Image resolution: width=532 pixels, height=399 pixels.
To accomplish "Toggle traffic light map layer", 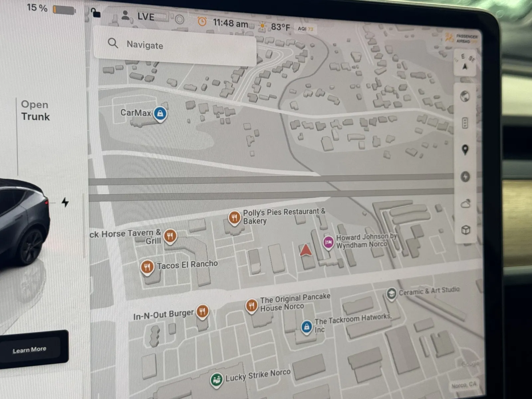I will (465, 123).
